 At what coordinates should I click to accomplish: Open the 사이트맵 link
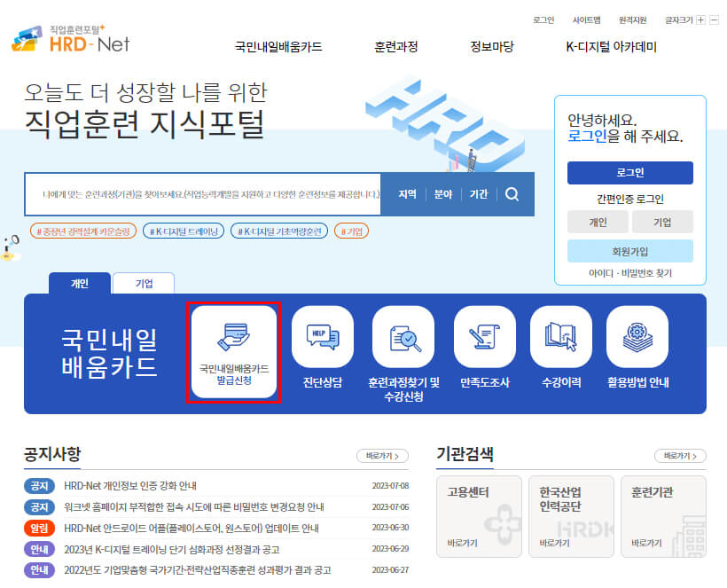(587, 20)
